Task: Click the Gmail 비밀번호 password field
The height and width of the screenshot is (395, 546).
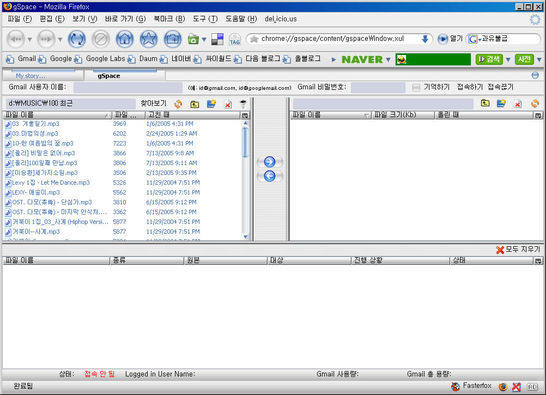Action: tap(378, 87)
